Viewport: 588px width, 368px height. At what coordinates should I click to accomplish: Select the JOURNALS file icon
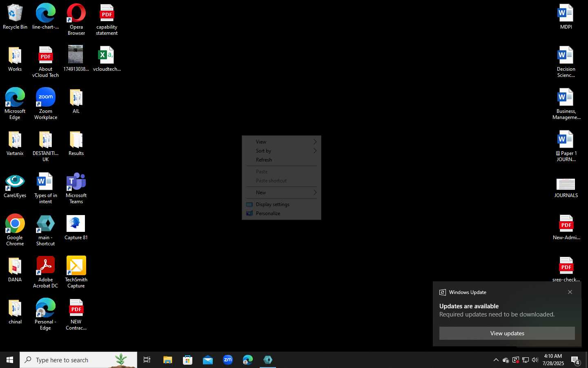pos(566,188)
